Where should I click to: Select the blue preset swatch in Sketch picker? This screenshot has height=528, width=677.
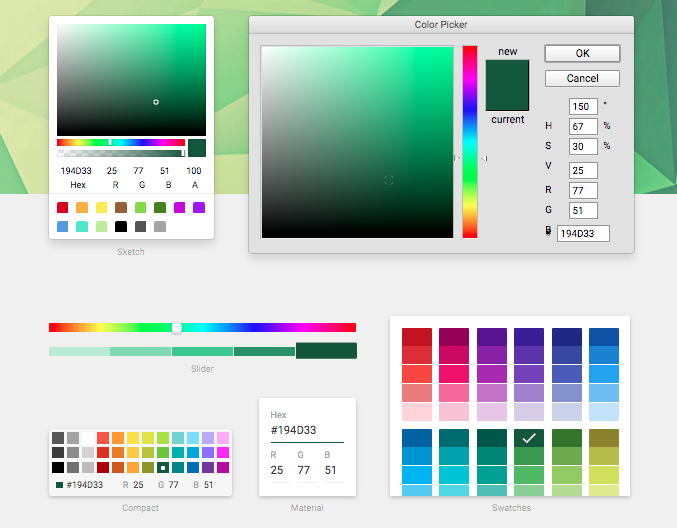(x=63, y=227)
